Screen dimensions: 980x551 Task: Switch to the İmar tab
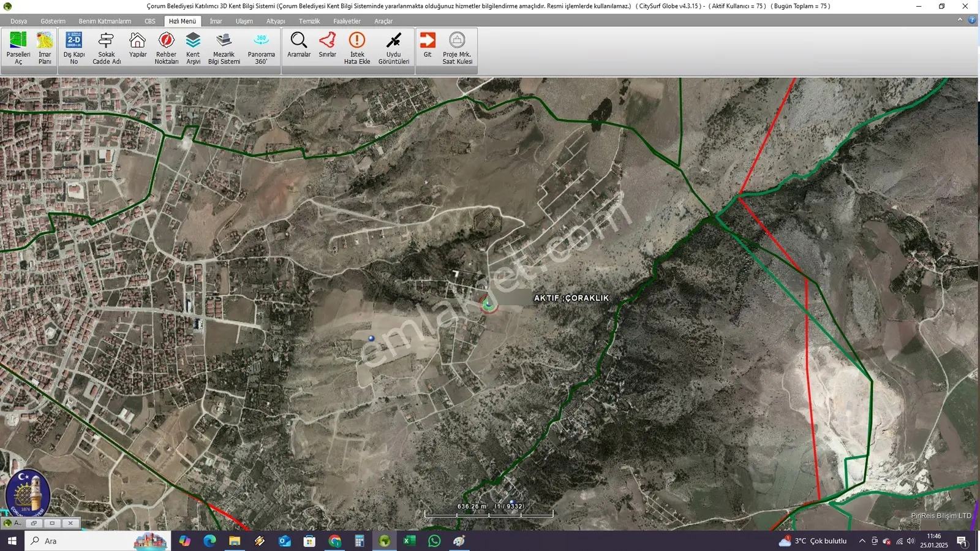(x=216, y=21)
